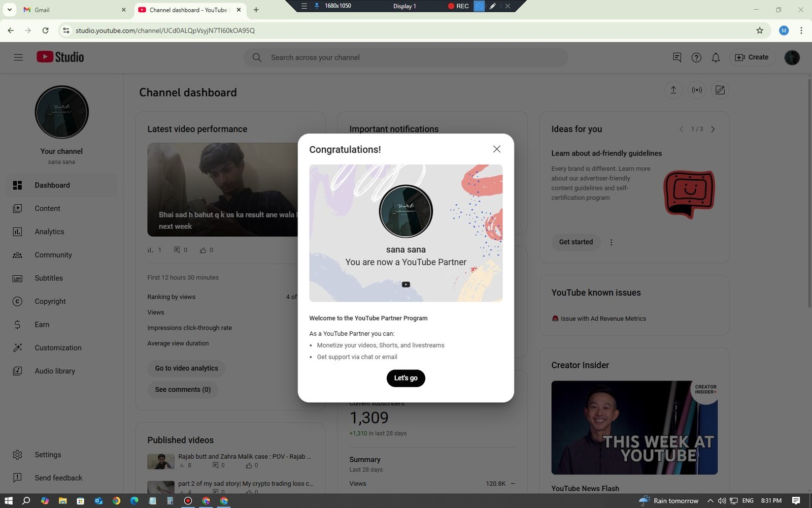Select Dashboard in the sidebar
The height and width of the screenshot is (508, 812).
tap(62, 185)
